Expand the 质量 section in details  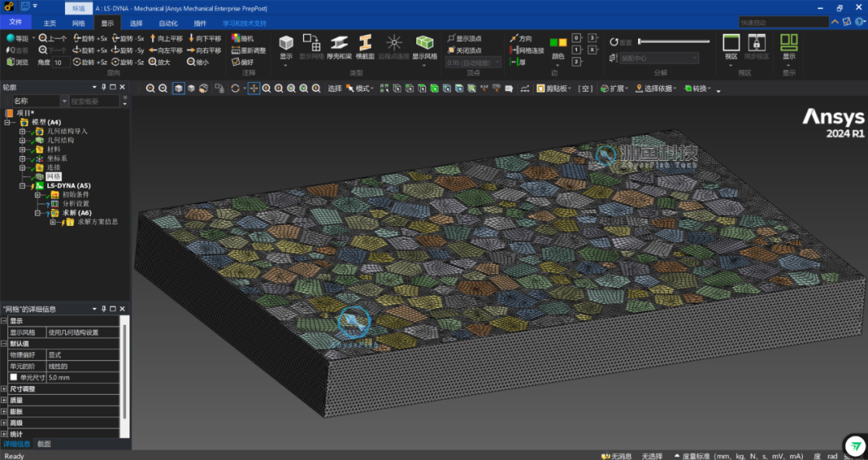[4, 400]
